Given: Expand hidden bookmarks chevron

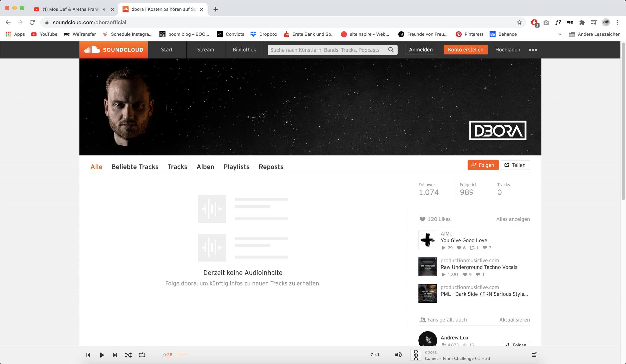Looking at the screenshot, I should [x=559, y=34].
